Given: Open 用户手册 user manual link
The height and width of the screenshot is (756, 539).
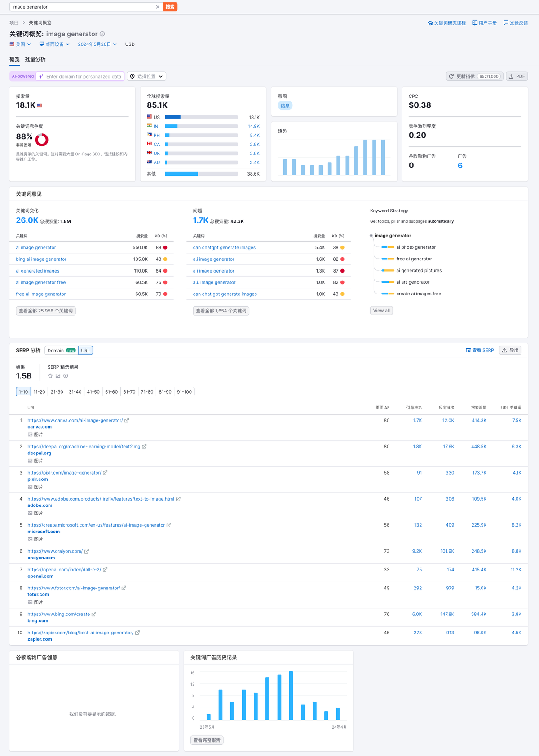Looking at the screenshot, I should [485, 23].
